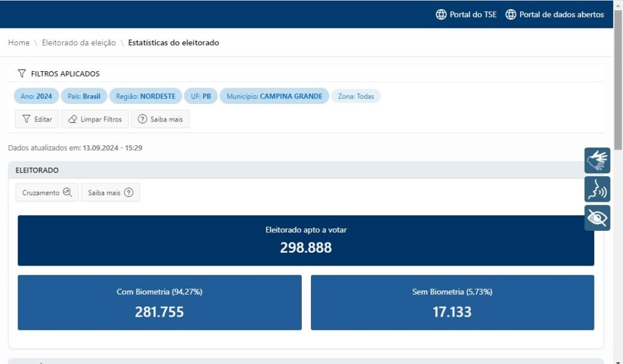Select the Ano: 2024 filter chip
The height and width of the screenshot is (364, 623).
[36, 96]
